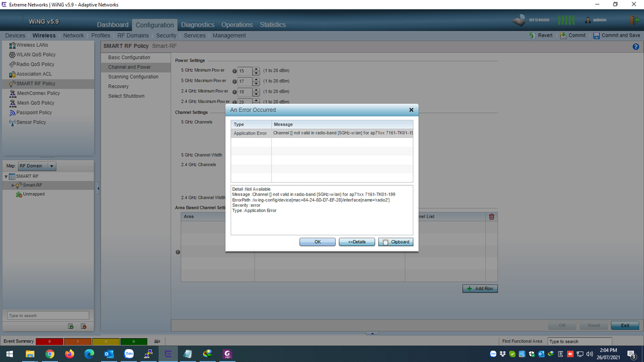The image size is (644, 362).
Task: Click the Revert icon
Action: click(x=532, y=35)
